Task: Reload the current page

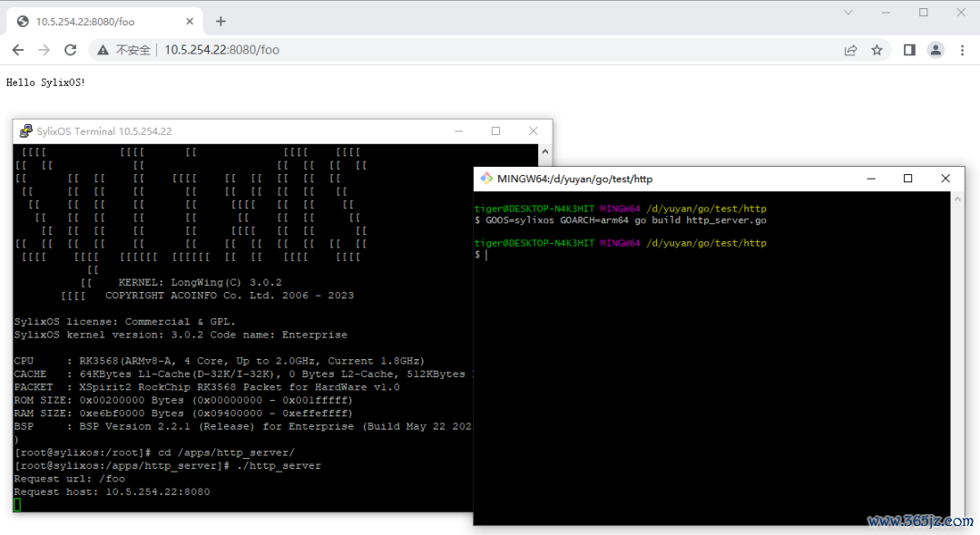Action: (x=70, y=50)
